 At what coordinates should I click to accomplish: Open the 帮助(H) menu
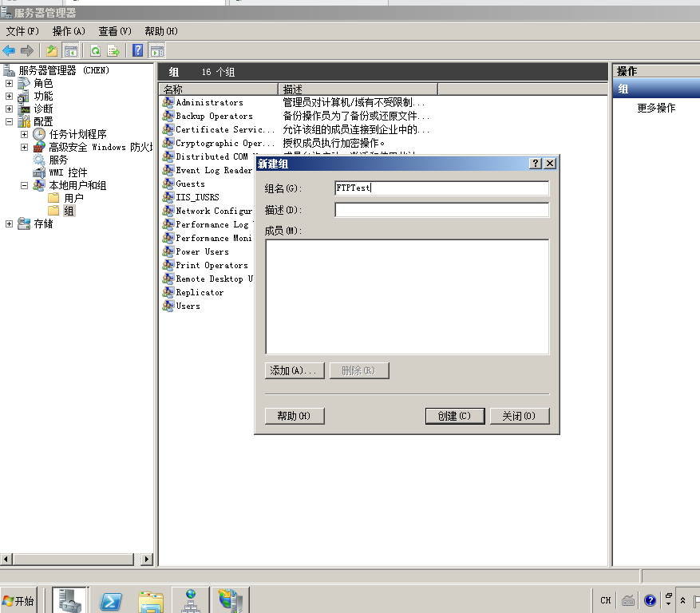(x=160, y=31)
